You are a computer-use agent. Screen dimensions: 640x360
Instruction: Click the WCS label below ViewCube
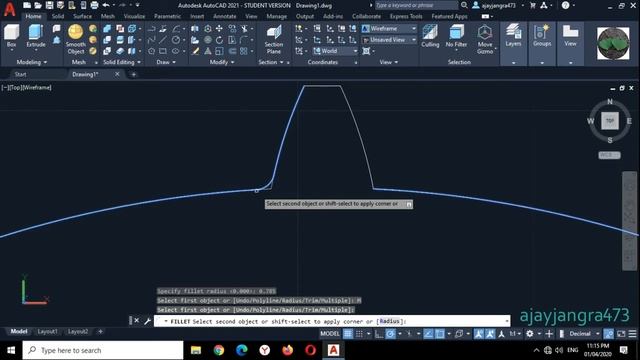[609, 155]
